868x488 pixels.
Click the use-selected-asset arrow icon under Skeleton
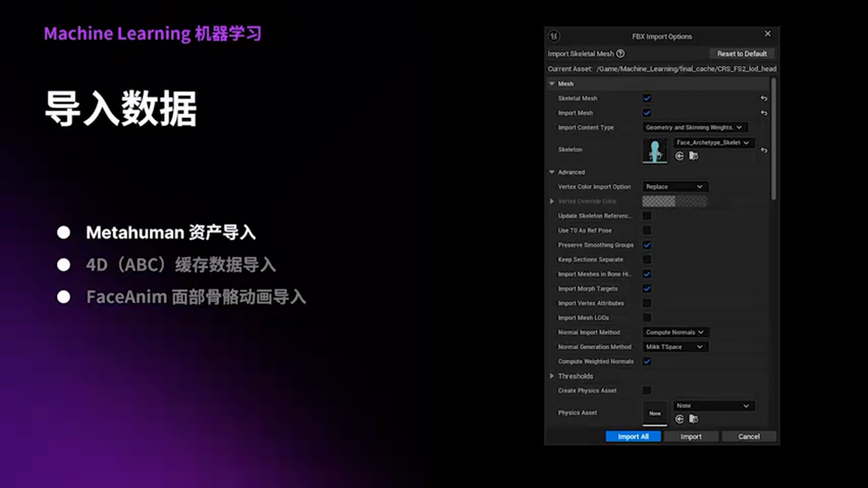pyautogui.click(x=680, y=156)
